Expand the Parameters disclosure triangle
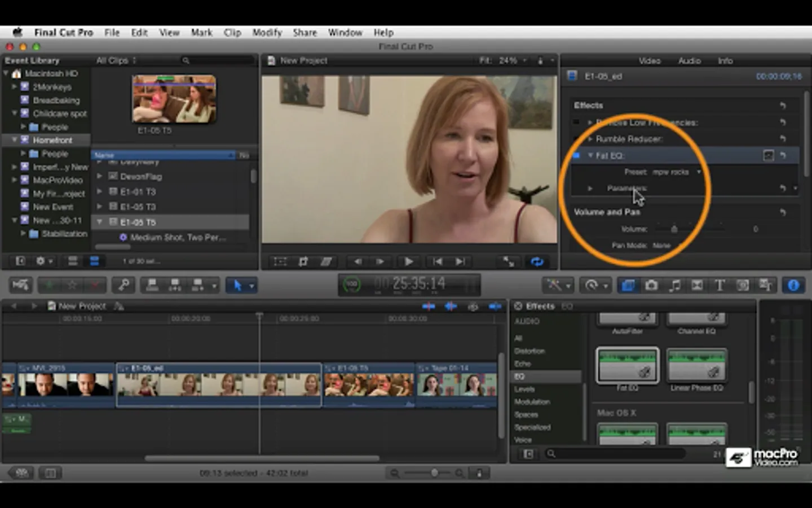Viewport: 812px width, 508px height. point(590,189)
